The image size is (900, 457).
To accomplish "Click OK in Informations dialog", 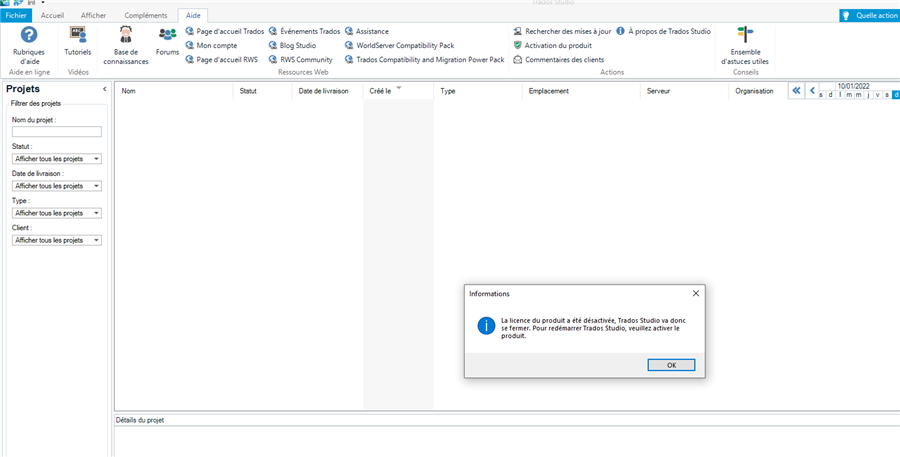I will coord(671,365).
